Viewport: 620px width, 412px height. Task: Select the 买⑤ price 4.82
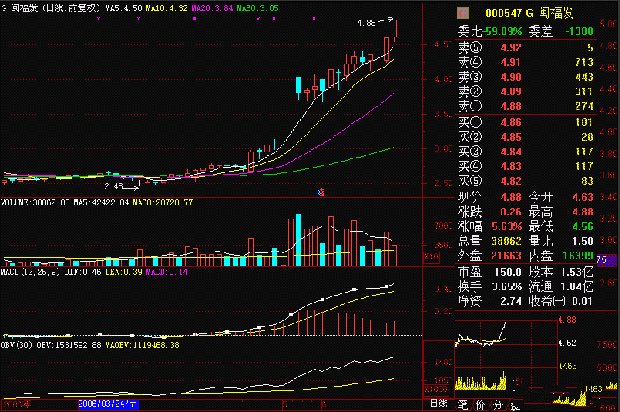(x=511, y=181)
